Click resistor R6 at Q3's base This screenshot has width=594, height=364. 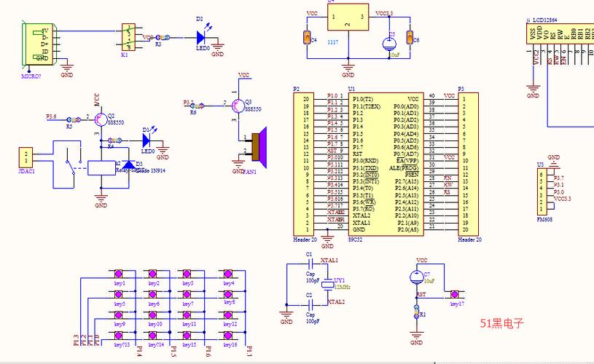[198, 106]
